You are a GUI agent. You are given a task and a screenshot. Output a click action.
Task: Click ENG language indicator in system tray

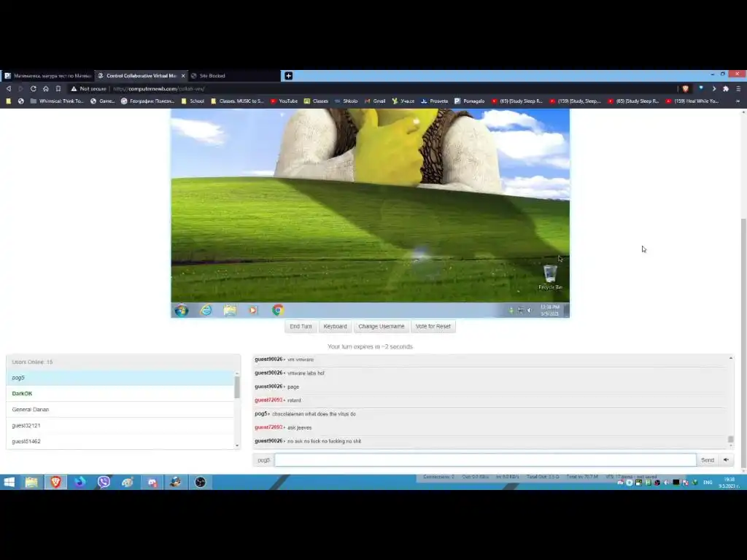[x=708, y=483]
